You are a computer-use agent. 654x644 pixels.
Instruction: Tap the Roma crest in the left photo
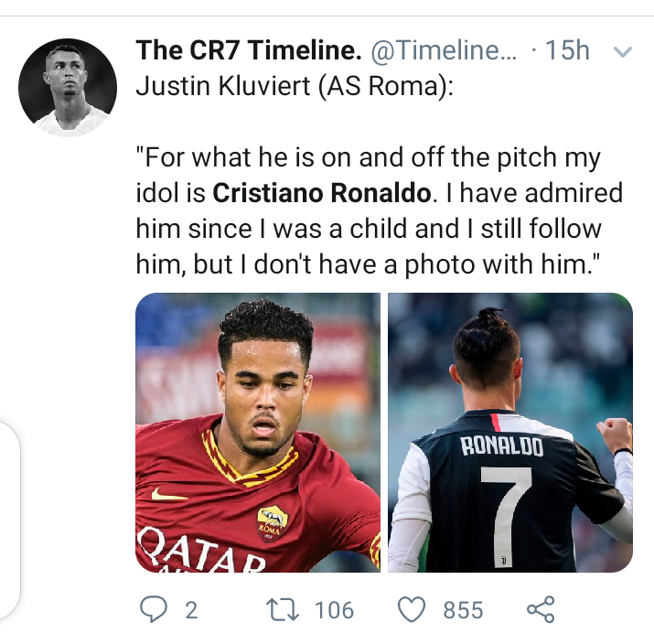(272, 524)
